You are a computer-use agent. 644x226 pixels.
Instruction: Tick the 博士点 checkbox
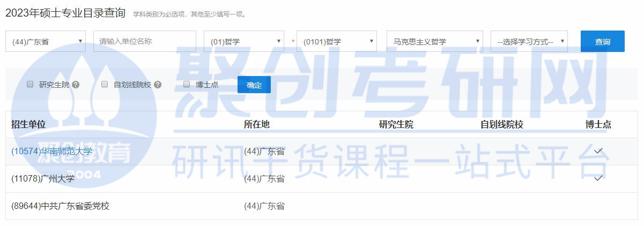[x=187, y=84]
